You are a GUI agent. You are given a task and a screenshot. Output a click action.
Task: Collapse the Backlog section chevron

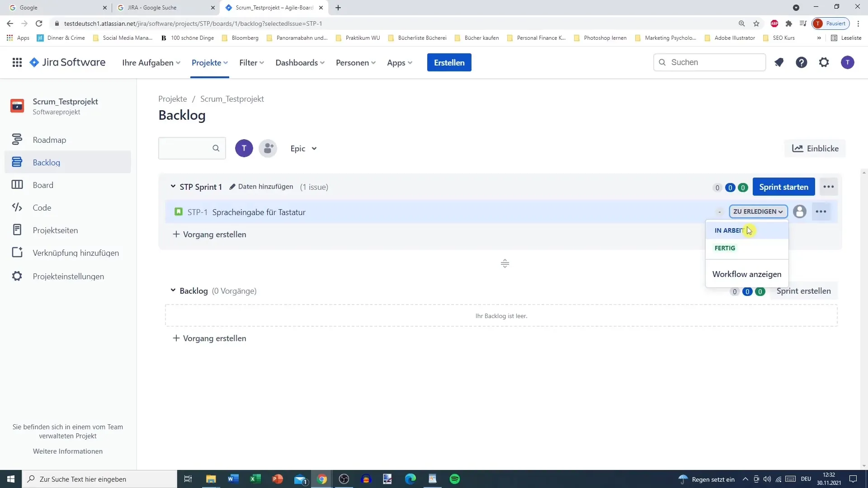tap(173, 290)
